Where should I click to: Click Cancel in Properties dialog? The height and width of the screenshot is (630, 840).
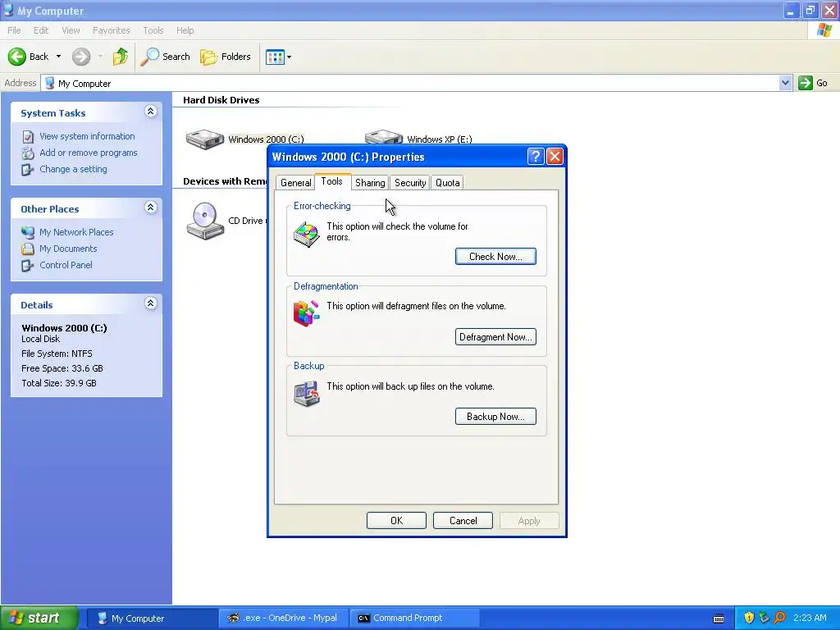[x=463, y=521]
